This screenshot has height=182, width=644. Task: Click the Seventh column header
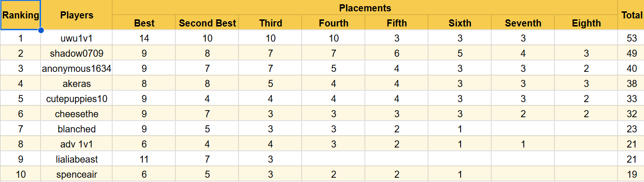coord(523,23)
